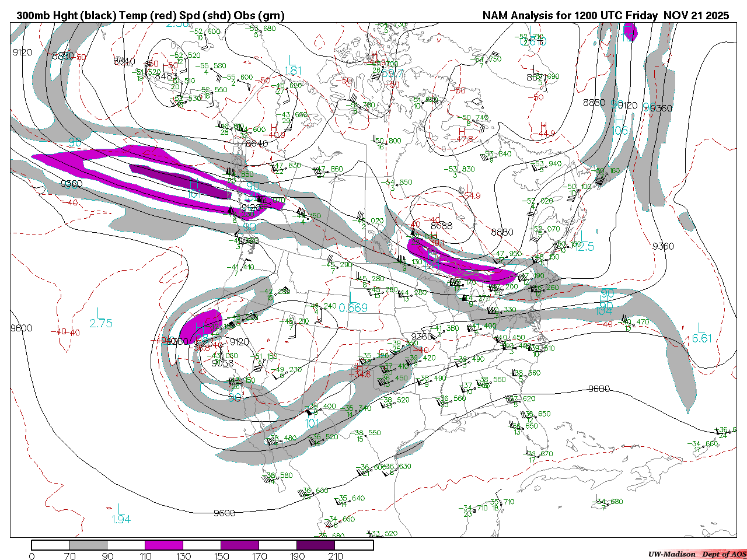Click the 8483 height label
The image size is (747, 560).
point(166,76)
